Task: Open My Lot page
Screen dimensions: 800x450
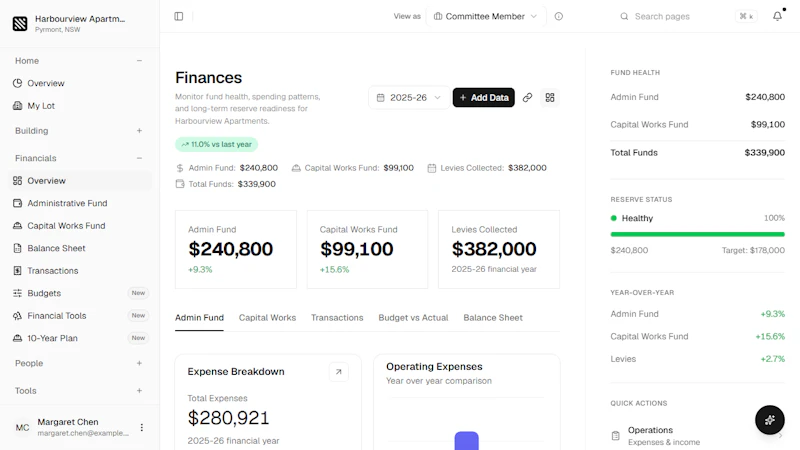Action: 80,106
